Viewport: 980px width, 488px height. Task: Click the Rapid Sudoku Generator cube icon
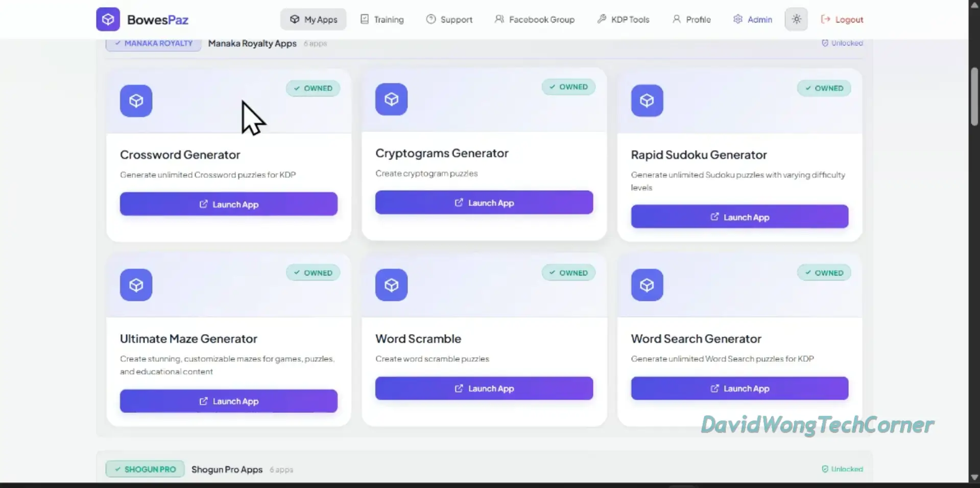(647, 101)
